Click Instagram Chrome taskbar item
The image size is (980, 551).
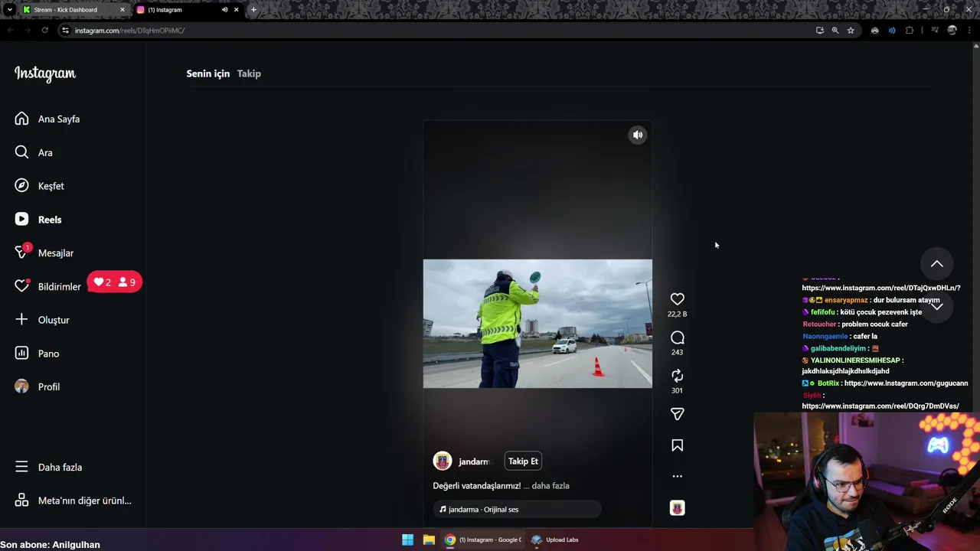click(x=484, y=540)
